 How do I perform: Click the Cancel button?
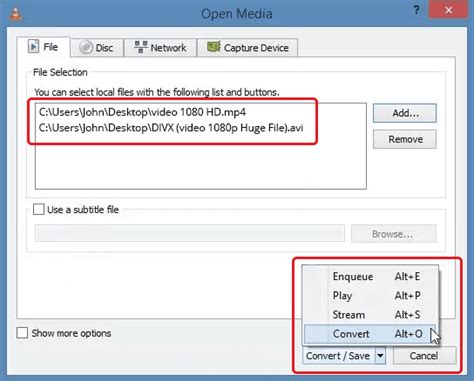424,356
